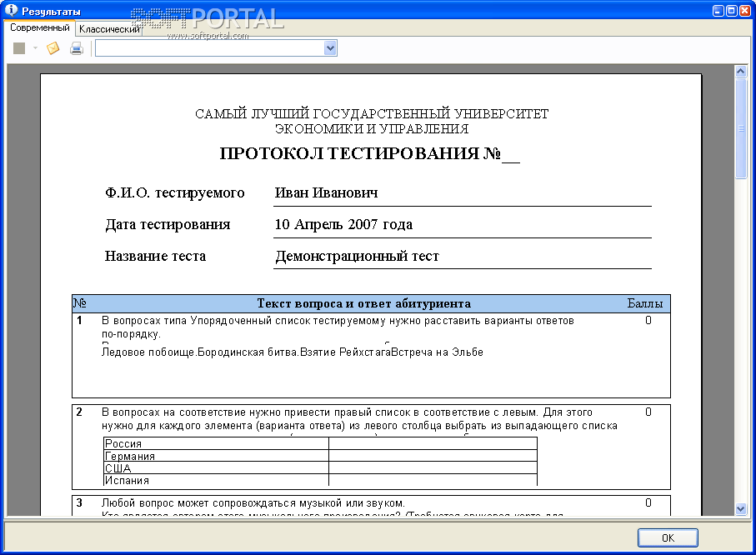Click the score 0 for question 2
This screenshot has height=555, width=756.
click(x=648, y=412)
